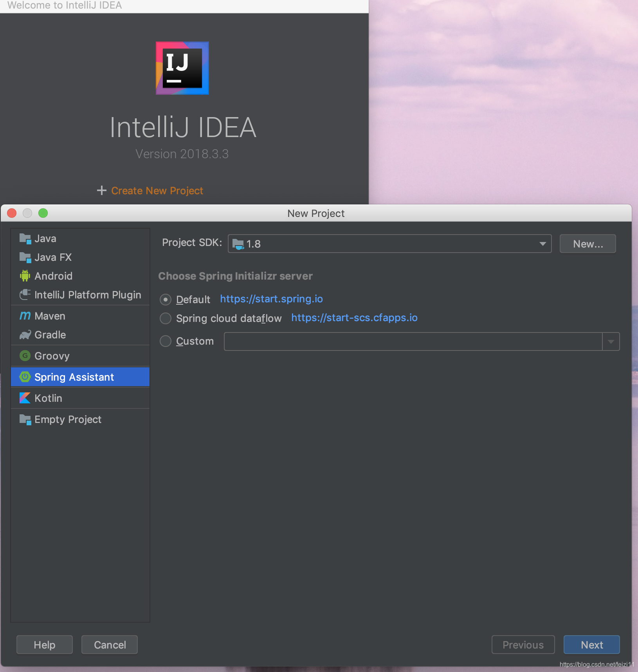Select the Spring cloud dataflow radio button
The height and width of the screenshot is (672, 638).
click(x=166, y=318)
